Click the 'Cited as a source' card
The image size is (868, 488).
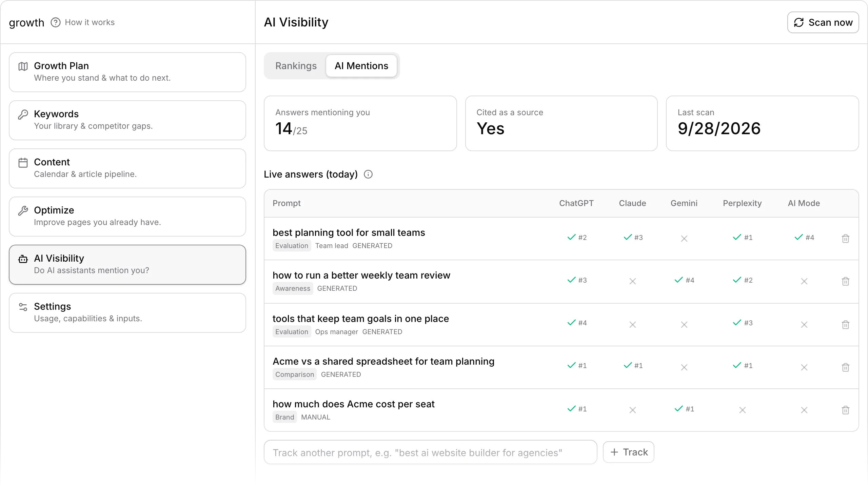point(561,123)
